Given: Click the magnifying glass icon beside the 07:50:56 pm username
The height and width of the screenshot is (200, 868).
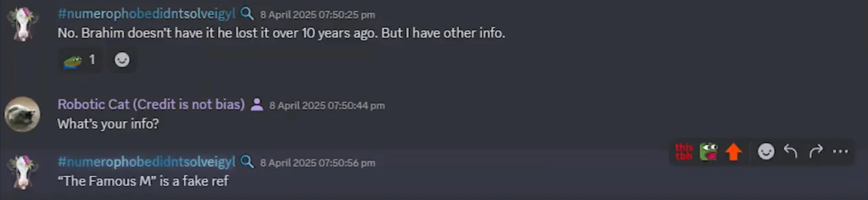Looking at the screenshot, I should click(247, 162).
